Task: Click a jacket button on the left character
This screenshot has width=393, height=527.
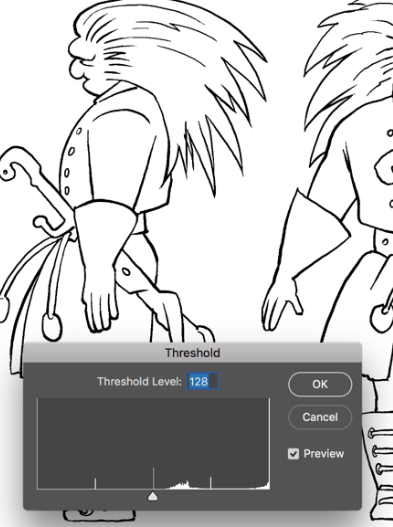Action: pyautogui.click(x=71, y=151)
